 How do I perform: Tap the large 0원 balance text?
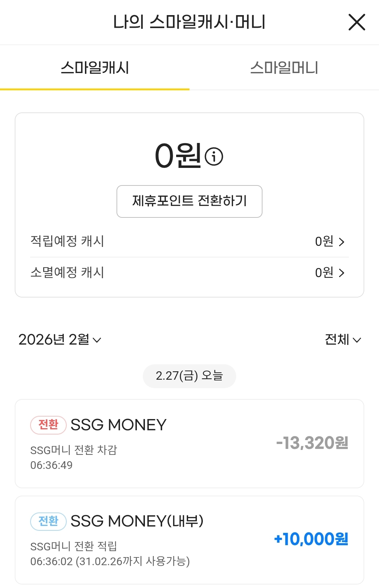click(178, 156)
